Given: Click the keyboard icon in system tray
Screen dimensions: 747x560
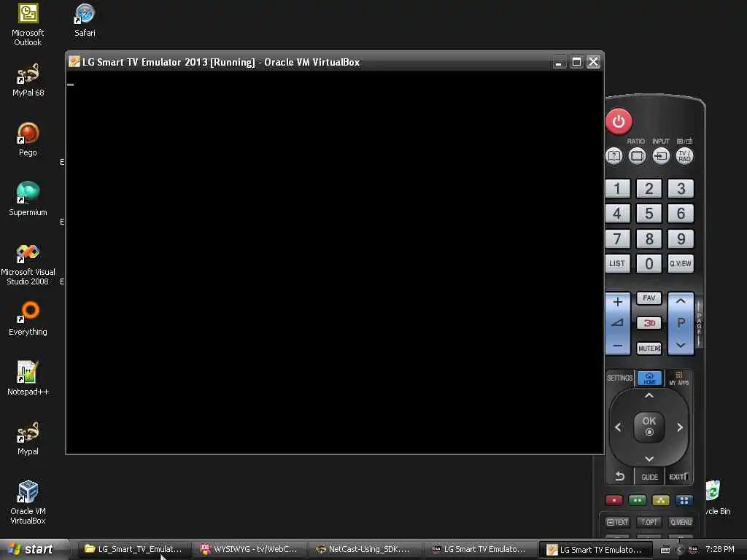Looking at the screenshot, I should (665, 550).
